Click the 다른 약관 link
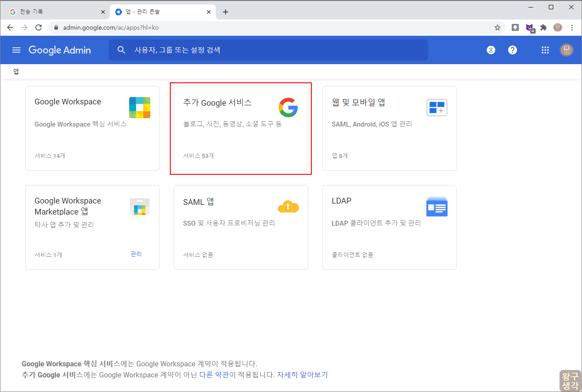582x392 pixels. click(214, 375)
